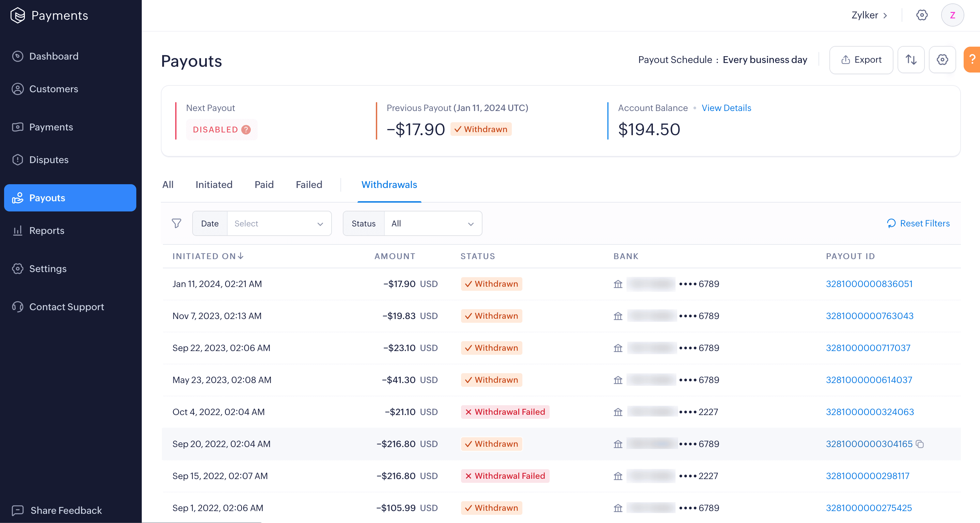Expand the Status All dropdown

tap(432, 223)
